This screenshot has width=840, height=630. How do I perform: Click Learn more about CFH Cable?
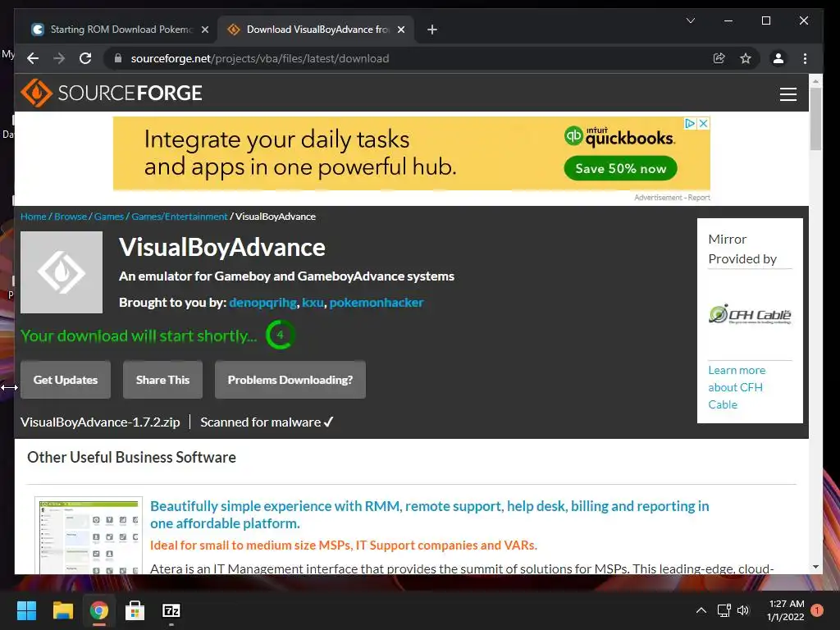tap(737, 387)
